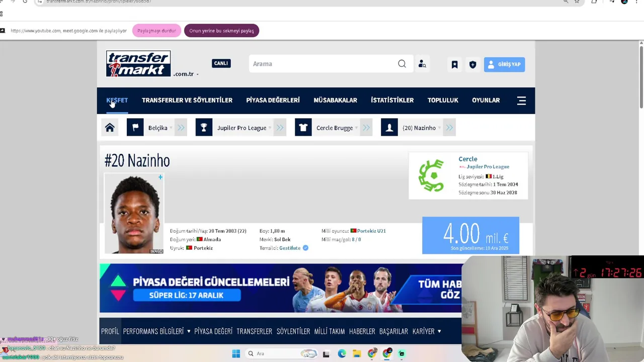Click the shirt icon beside Cercle Brugge
Image resolution: width=644 pixels, height=362 pixels.
303,128
